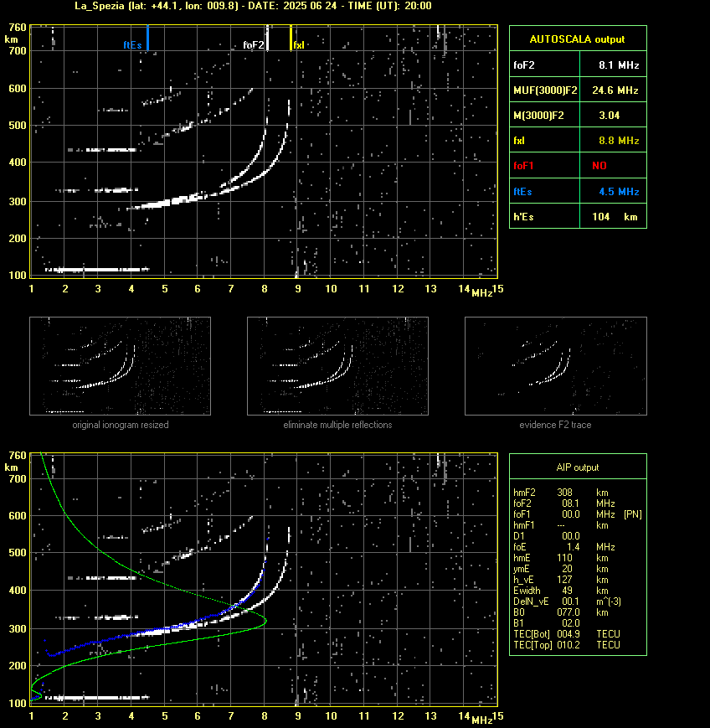Click the La_Spezia title header text

click(x=254, y=6)
